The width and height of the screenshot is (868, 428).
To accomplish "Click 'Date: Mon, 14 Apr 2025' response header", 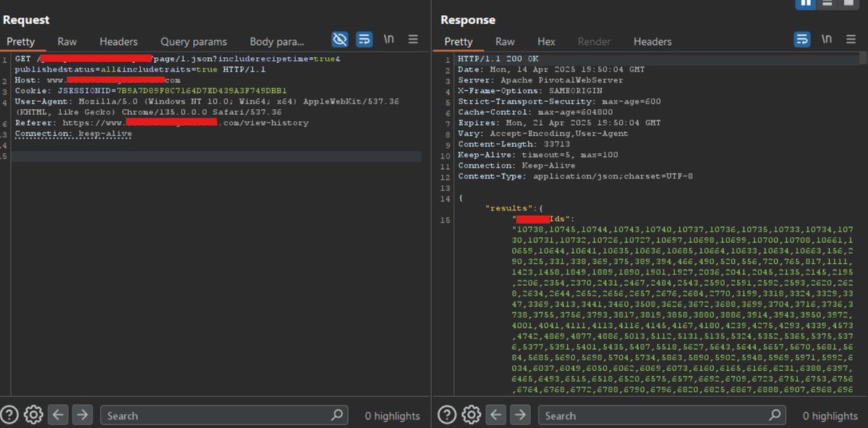I will (x=551, y=69).
